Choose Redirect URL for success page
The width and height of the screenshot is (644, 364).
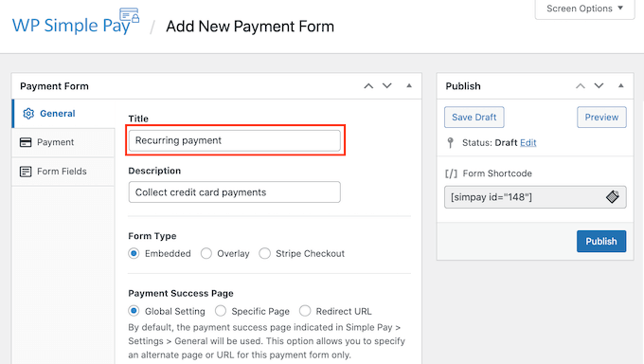tap(305, 311)
